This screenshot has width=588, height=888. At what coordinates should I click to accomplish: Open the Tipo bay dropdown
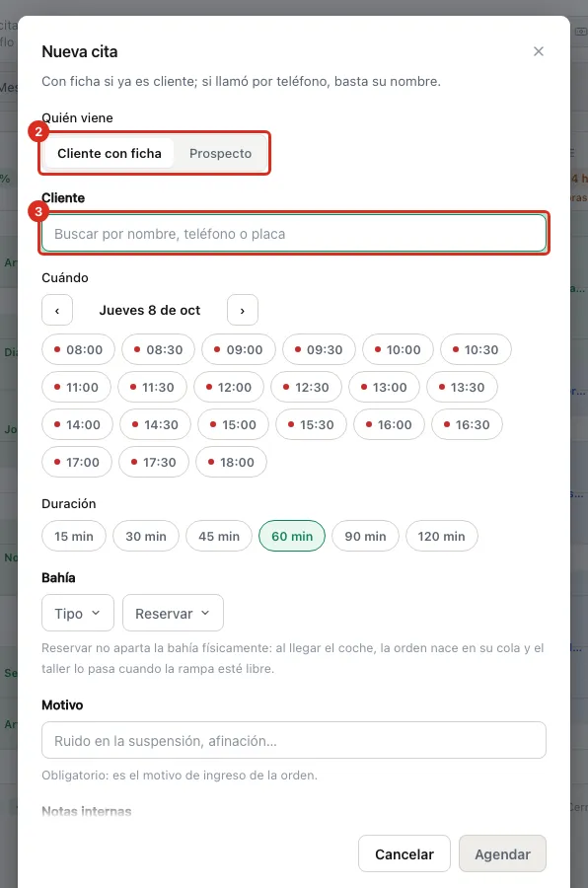pyautogui.click(x=78, y=613)
